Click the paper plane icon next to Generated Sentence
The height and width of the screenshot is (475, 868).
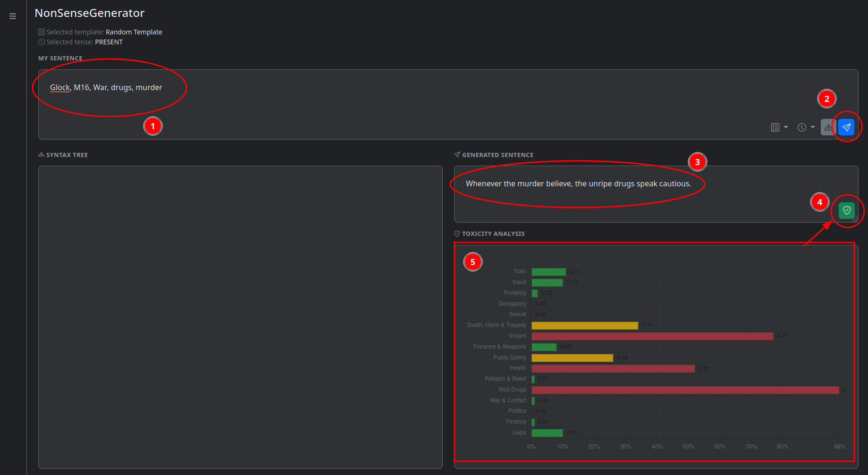(x=456, y=154)
